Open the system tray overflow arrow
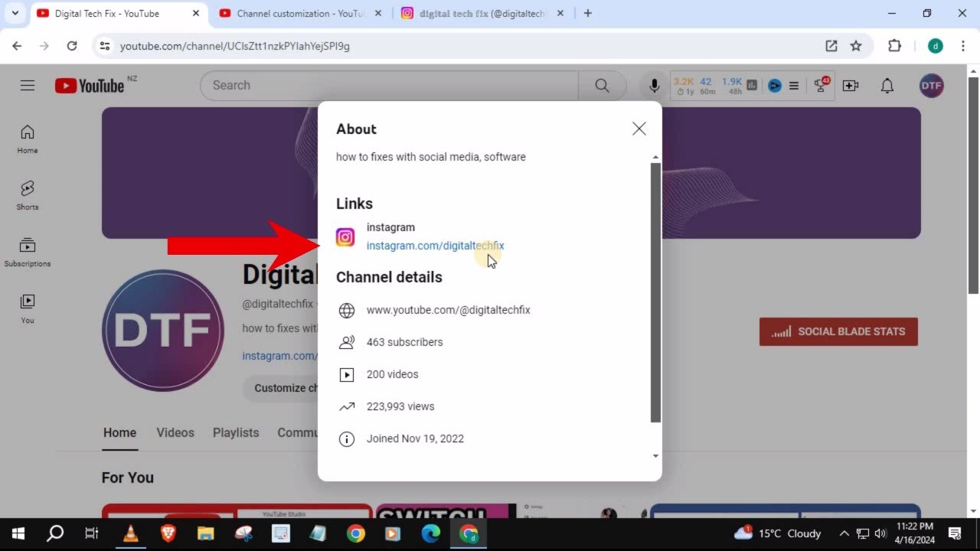 (x=844, y=533)
